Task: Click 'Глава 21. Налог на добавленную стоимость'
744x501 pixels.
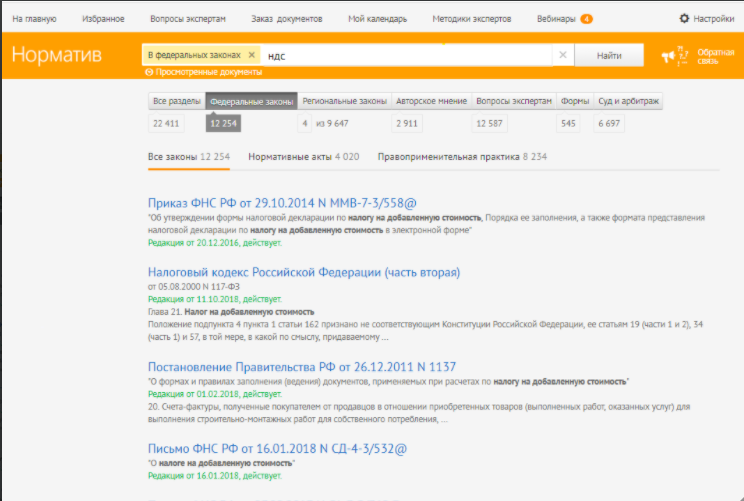Action: pyautogui.click(x=231, y=312)
